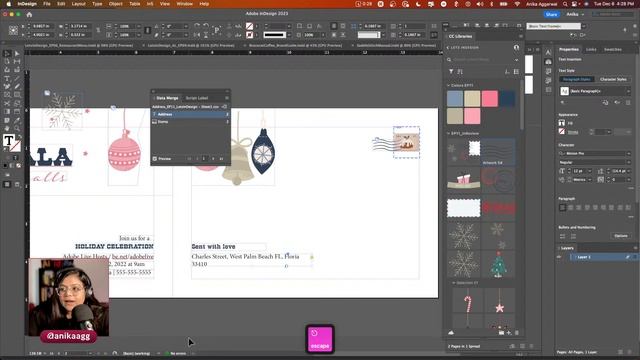640x360 pixels.
Task: Open the 12 pt font size dropdown
Action: coord(590,171)
